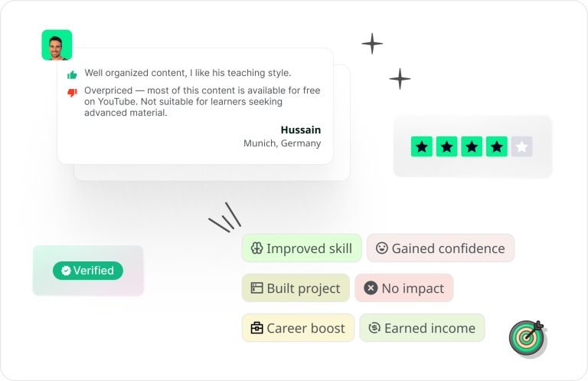Click the reviewer profile photo
This screenshot has height=381, width=588.
pyautogui.click(x=57, y=45)
